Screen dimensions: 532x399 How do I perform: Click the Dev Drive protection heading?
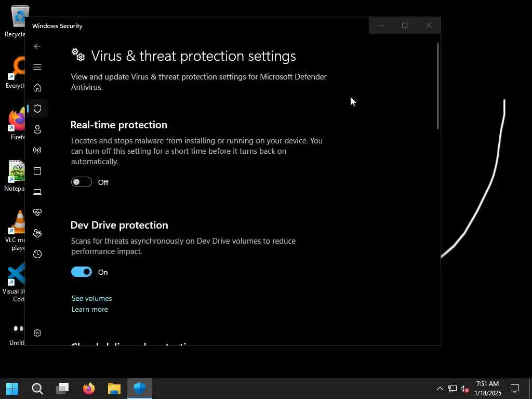click(x=119, y=225)
